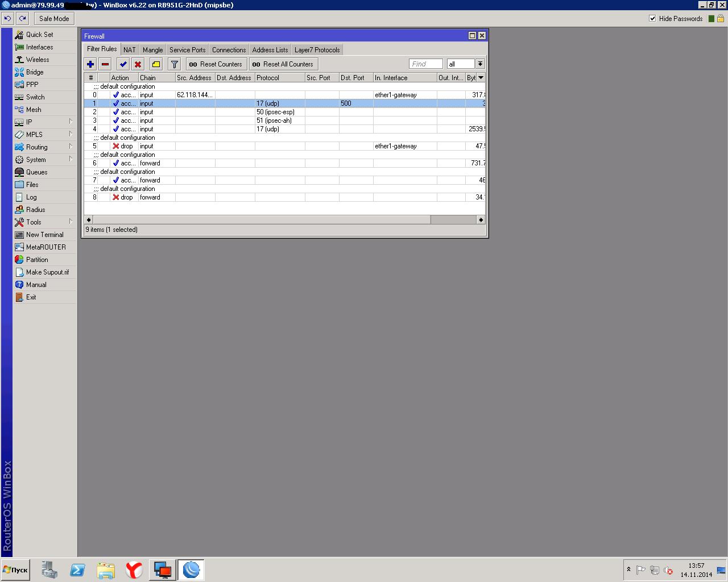Click the left scroll arrow in Firewall
Image resolution: width=728 pixels, height=582 pixels.
point(88,219)
